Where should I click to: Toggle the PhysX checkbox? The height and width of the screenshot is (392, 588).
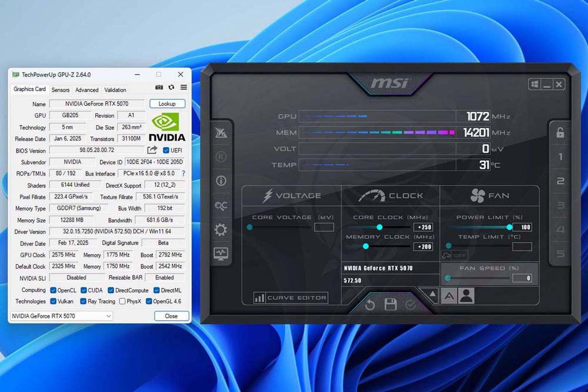tap(122, 301)
